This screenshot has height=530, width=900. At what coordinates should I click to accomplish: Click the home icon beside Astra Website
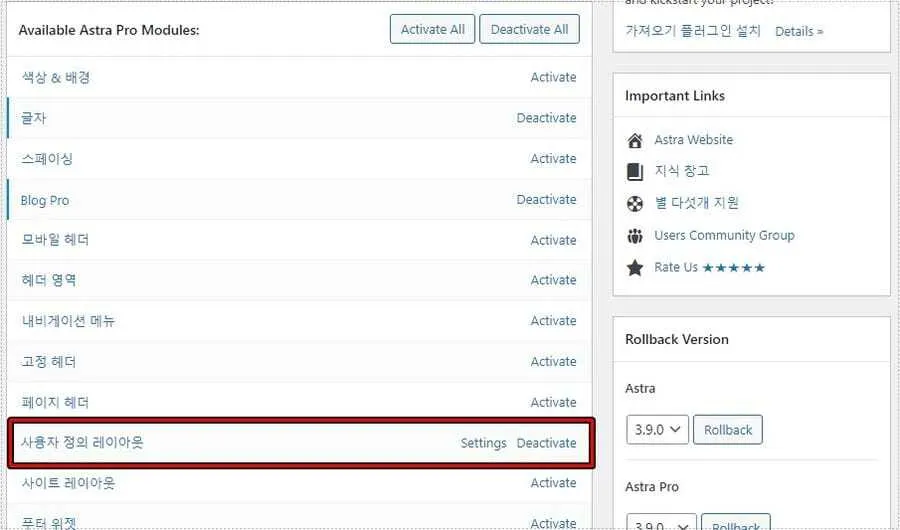(x=635, y=140)
